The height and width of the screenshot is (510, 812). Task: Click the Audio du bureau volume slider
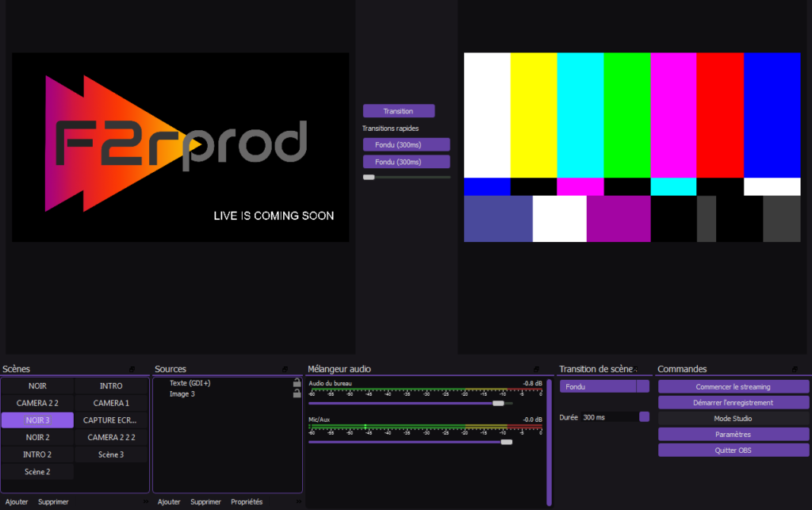[410, 403]
